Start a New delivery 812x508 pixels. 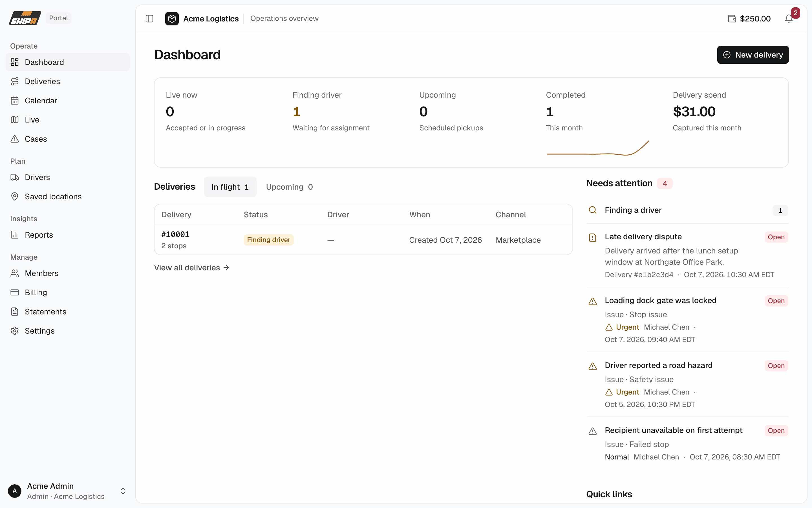[x=753, y=55]
